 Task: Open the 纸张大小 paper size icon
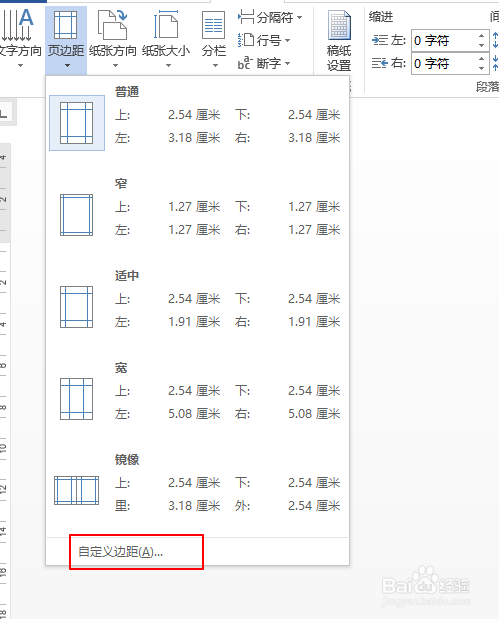166,25
